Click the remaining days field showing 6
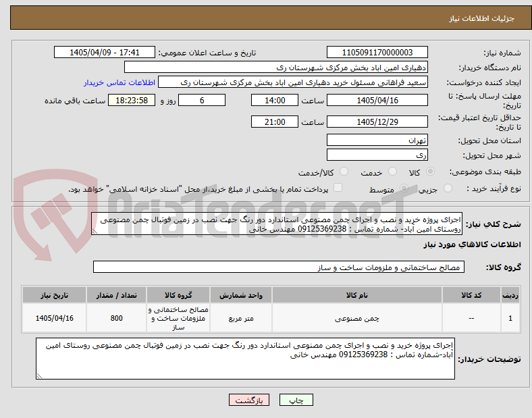Screen dimensions: 532x418 click(202, 101)
